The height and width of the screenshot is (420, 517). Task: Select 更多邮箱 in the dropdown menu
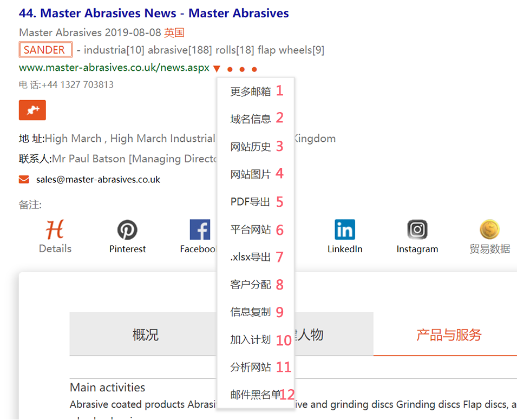tap(251, 91)
